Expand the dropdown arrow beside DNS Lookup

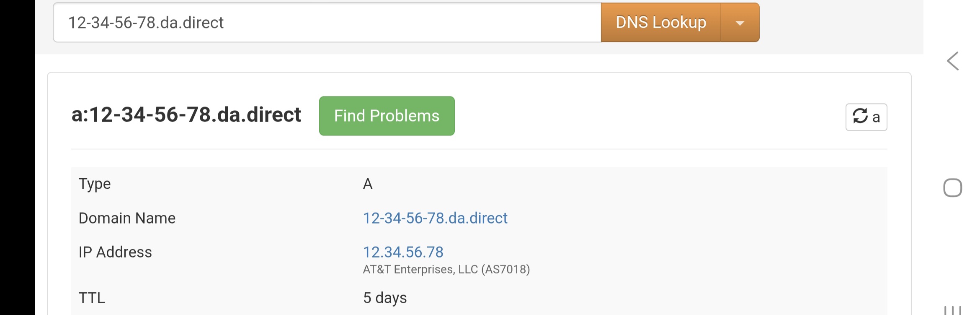(740, 23)
